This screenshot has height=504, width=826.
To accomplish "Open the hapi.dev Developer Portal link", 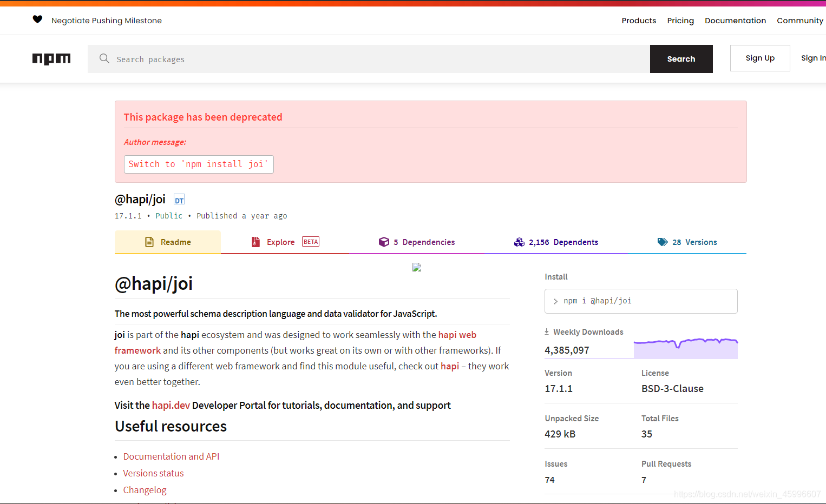I will (x=171, y=405).
